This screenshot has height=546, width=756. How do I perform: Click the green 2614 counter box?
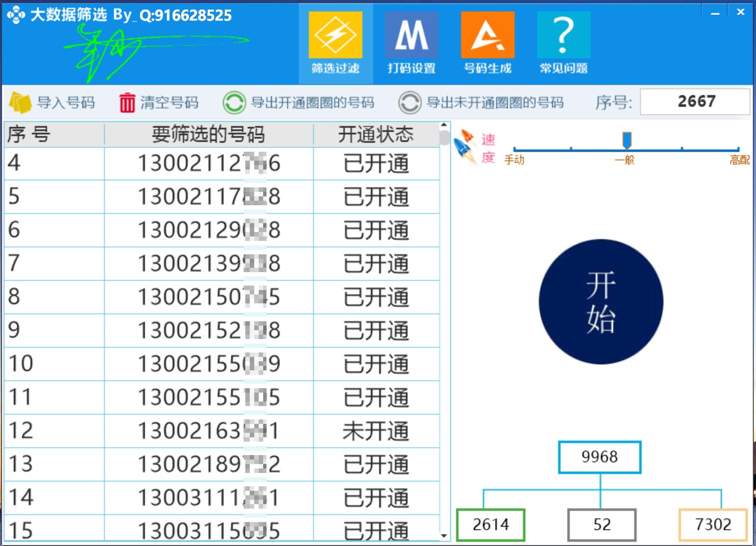490,524
